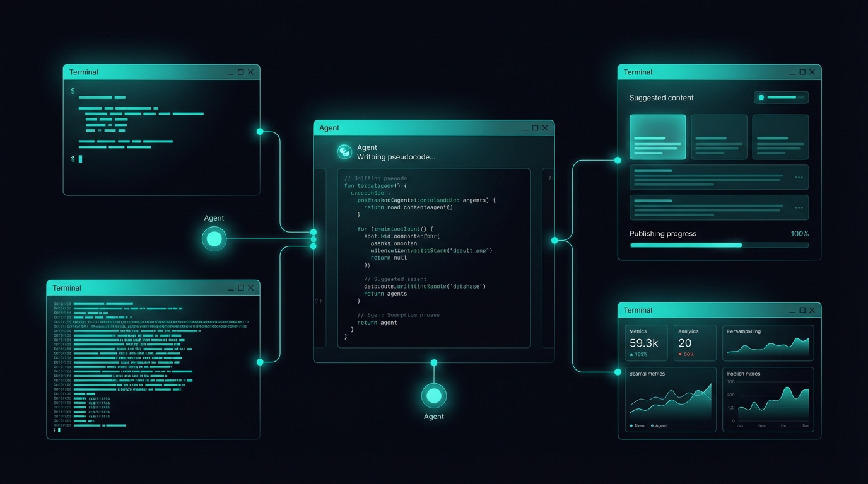
Task: Toggle the Agent series in the Beamal metrics legend
Action: click(x=659, y=425)
